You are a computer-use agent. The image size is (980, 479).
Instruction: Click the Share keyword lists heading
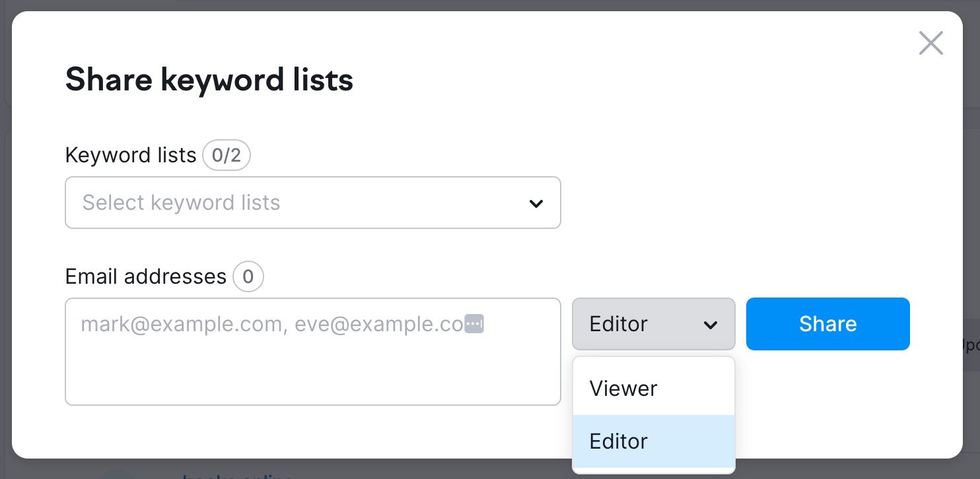point(209,80)
